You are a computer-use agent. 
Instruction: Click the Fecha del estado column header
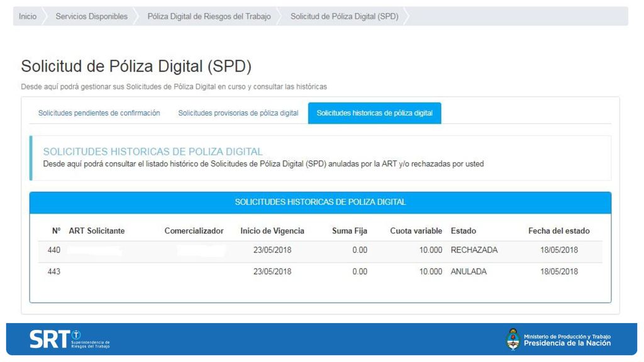(559, 231)
